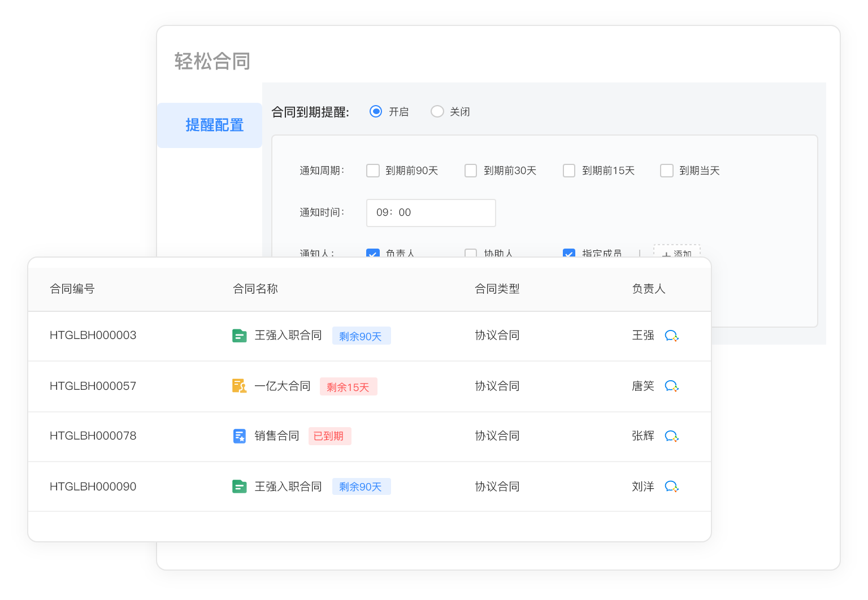Open the 提醒配置 sidebar tab
Screen dimensions: 868x600
coord(214,125)
